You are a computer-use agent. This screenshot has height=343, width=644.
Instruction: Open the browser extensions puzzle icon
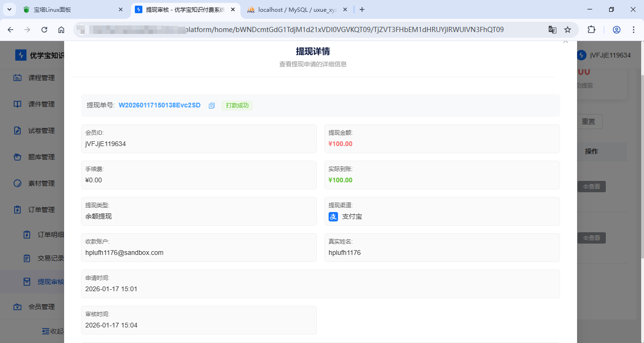point(591,29)
